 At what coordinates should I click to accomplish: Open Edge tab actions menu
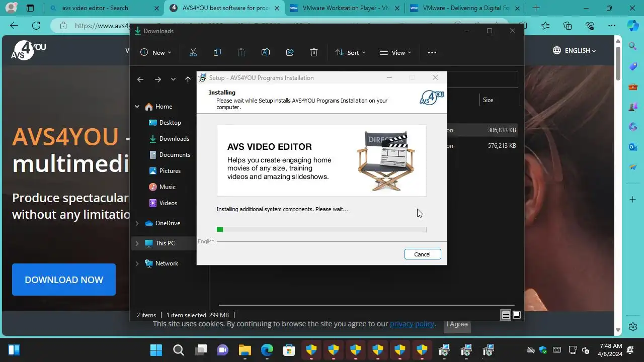pos(30,8)
